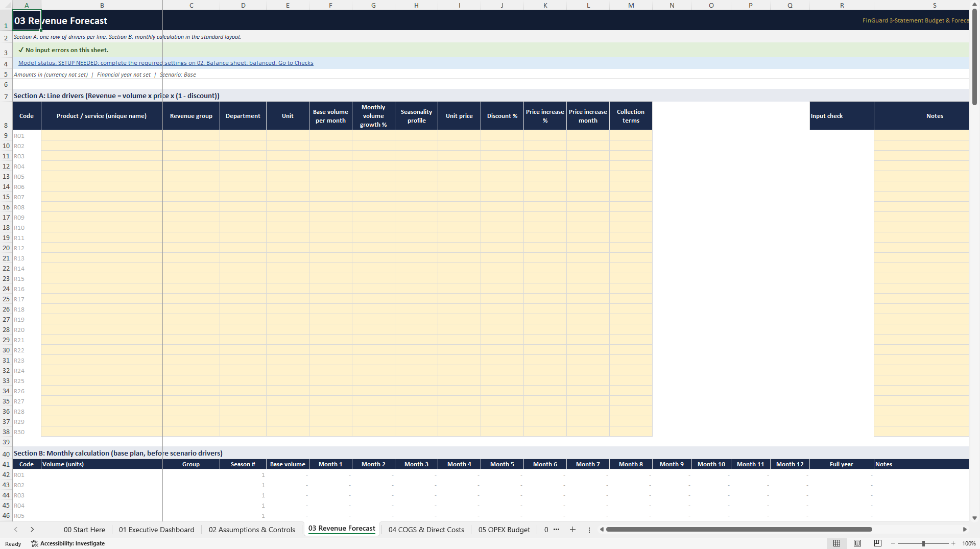Open sheet tab options dots
980x549 pixels.
pos(589,530)
